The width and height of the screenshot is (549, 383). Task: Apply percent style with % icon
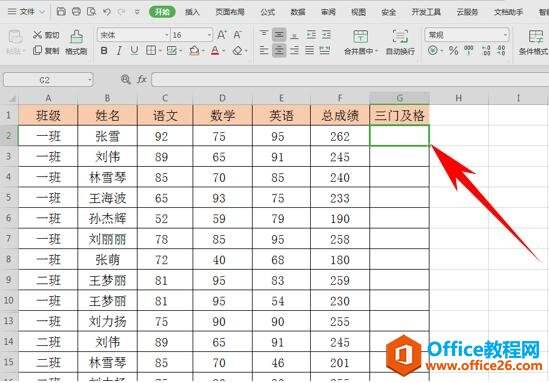tap(453, 50)
